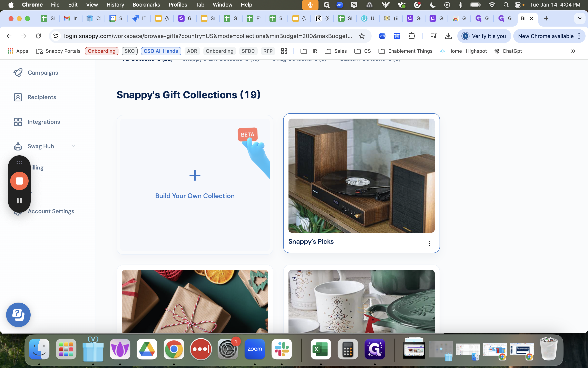Open Control Center in the menu bar

518,5
